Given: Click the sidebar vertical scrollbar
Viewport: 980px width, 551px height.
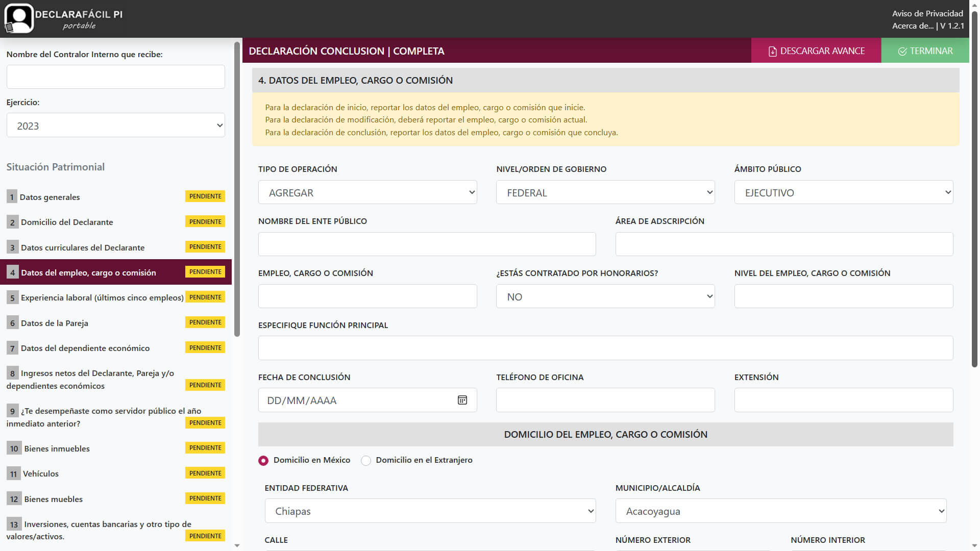Looking at the screenshot, I should pos(237,189).
